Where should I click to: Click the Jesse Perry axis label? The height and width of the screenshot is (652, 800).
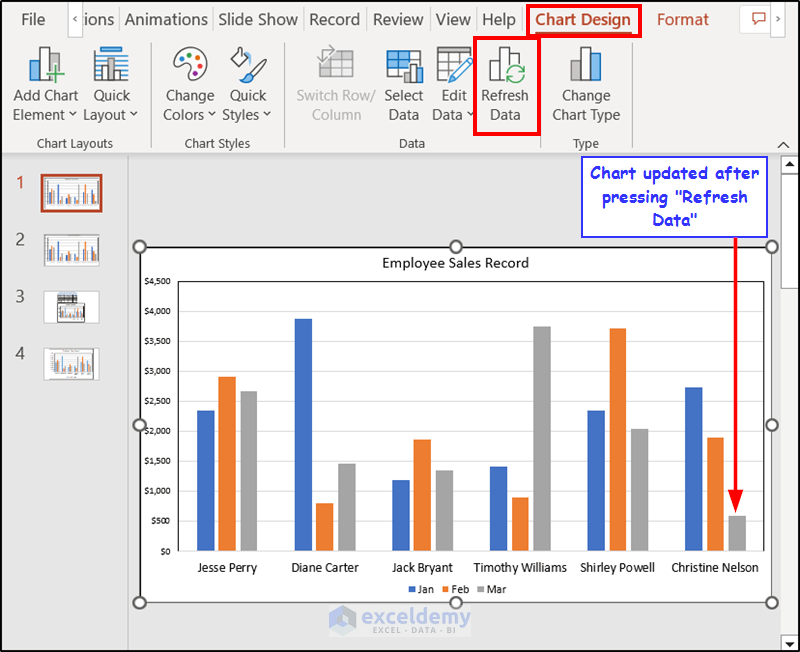[227, 568]
